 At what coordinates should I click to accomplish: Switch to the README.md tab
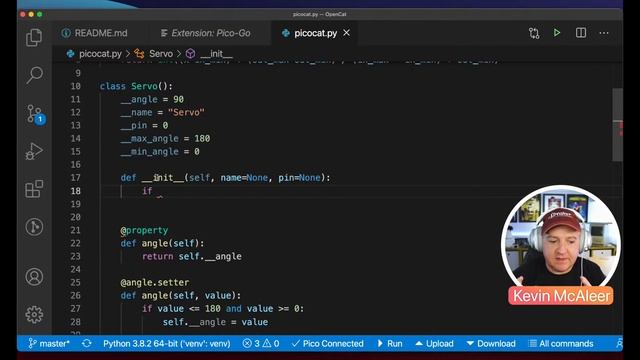tap(101, 33)
